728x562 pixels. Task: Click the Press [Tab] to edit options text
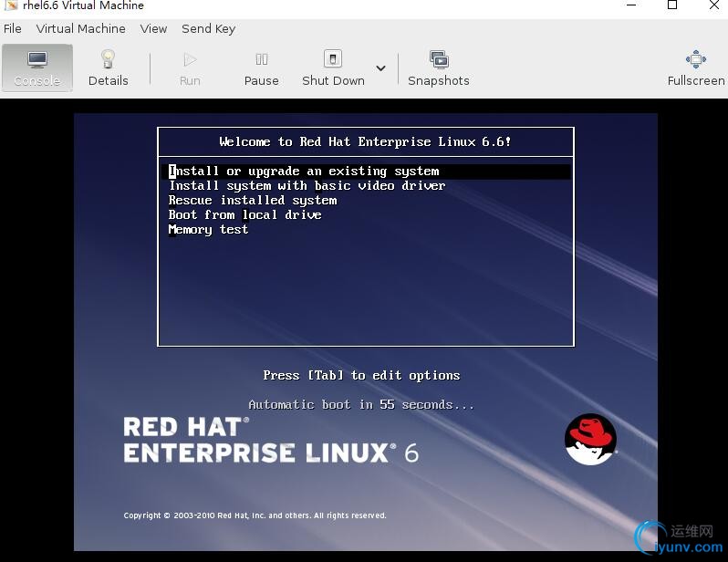point(361,375)
